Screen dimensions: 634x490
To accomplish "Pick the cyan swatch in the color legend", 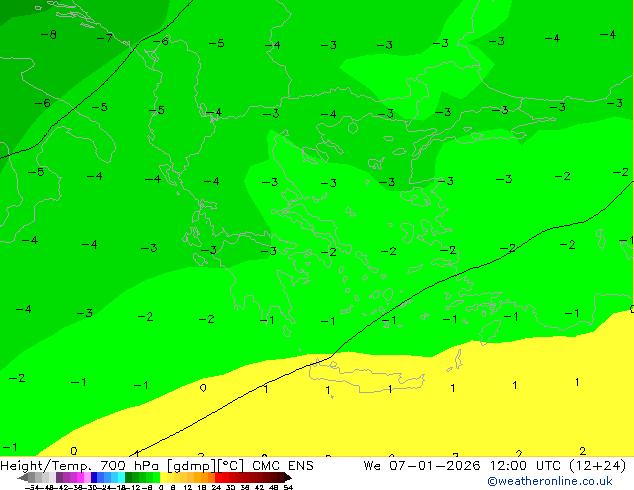I will click(121, 477).
